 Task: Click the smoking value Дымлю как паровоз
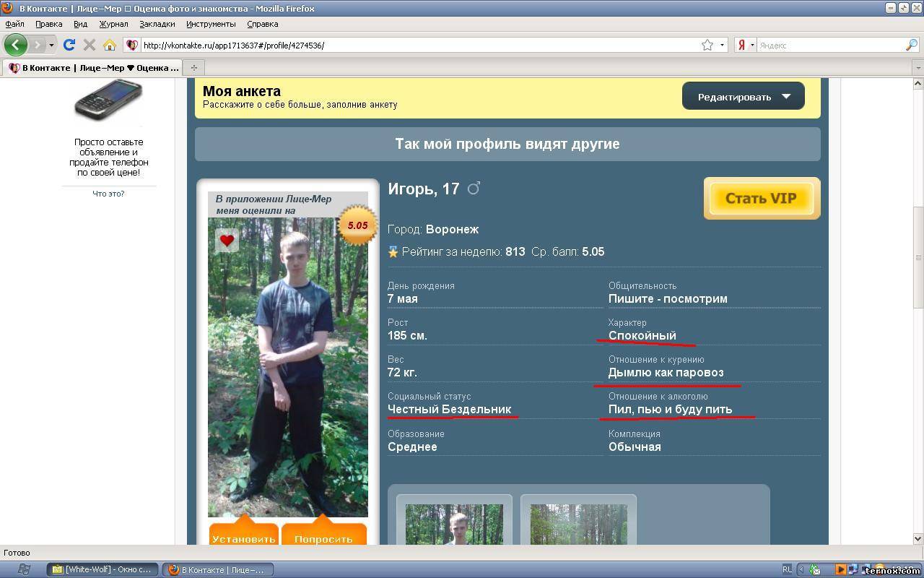tap(666, 372)
